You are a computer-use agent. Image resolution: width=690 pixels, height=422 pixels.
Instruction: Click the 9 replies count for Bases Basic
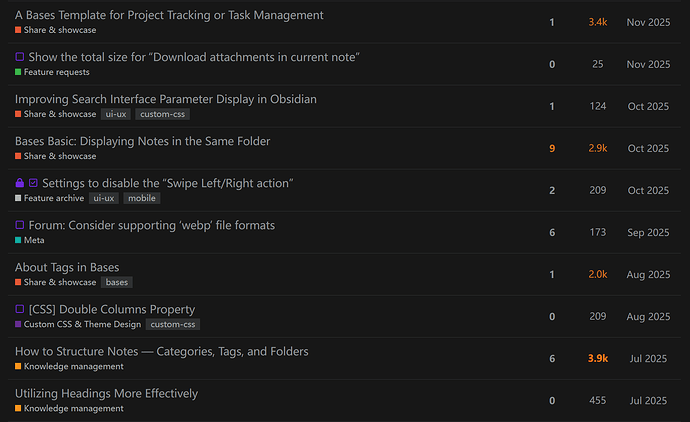tap(552, 148)
